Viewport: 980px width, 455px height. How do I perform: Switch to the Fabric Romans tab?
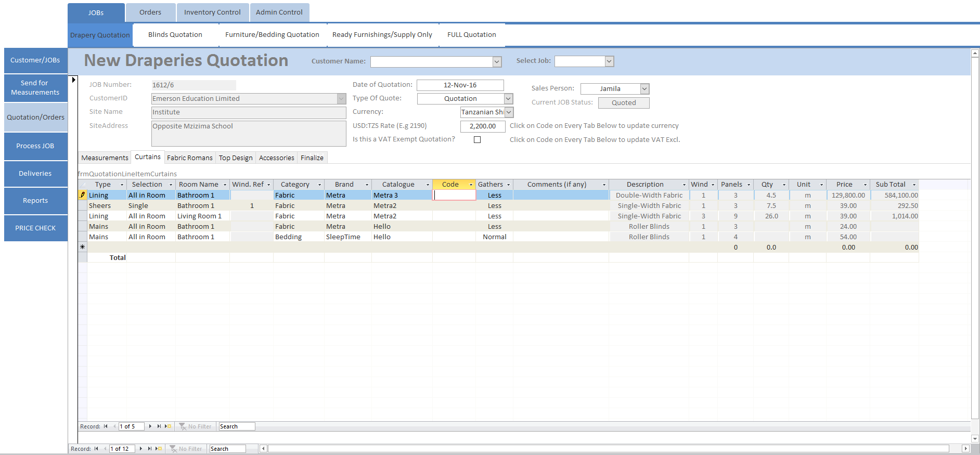[189, 158]
